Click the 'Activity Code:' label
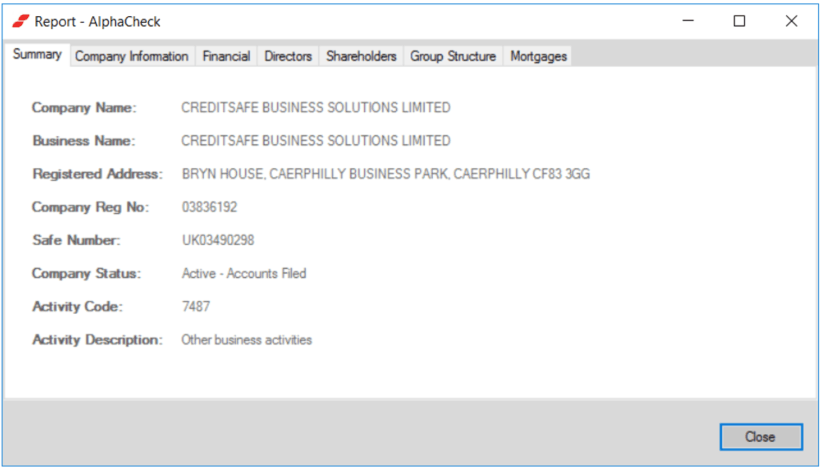 pyautogui.click(x=77, y=306)
